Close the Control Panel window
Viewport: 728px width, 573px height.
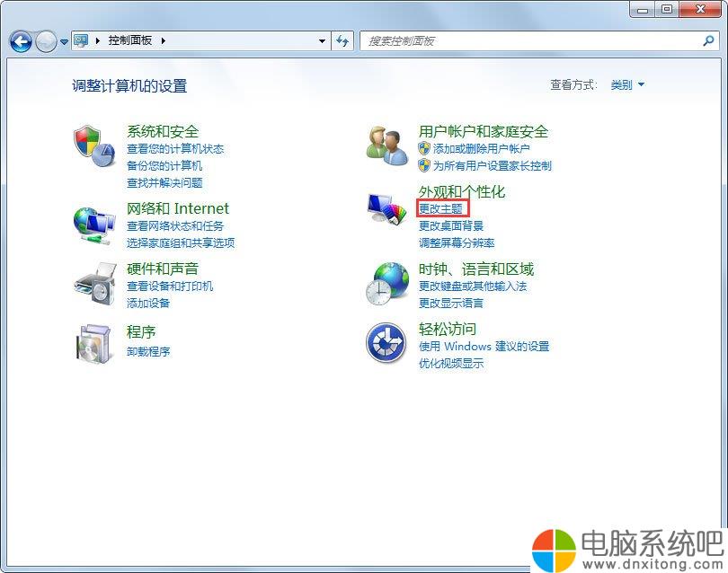(701, 9)
